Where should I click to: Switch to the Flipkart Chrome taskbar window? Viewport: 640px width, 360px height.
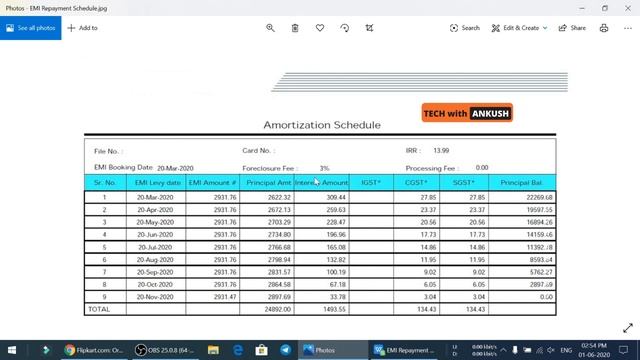93,350
